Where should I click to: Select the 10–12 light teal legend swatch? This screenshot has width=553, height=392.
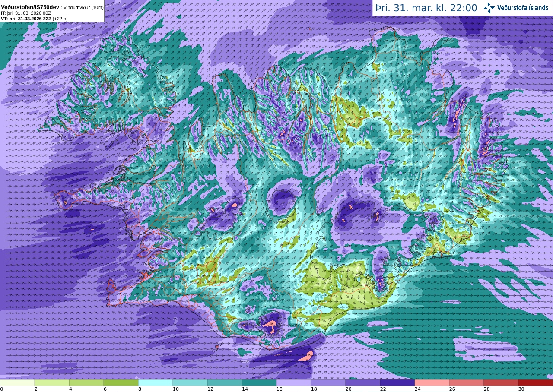click(190, 383)
